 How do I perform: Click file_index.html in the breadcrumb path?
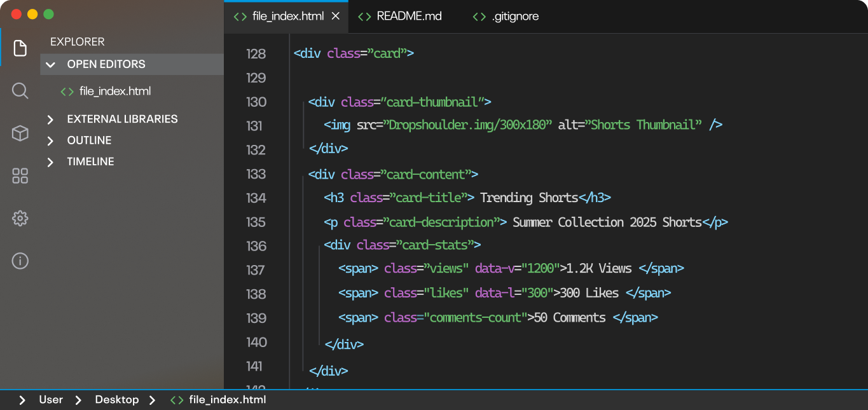coord(228,400)
